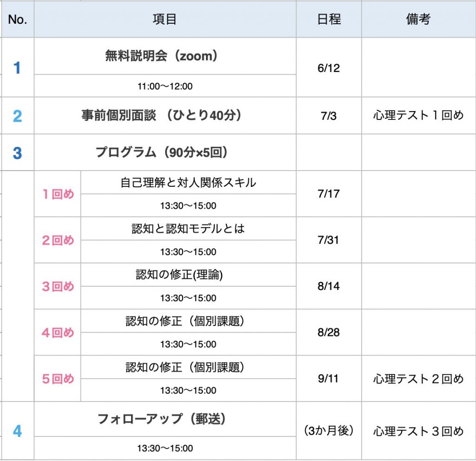Select the 11:00〜12:00 time cell
Screen dimensions: 476x461
pyautogui.click(x=165, y=86)
